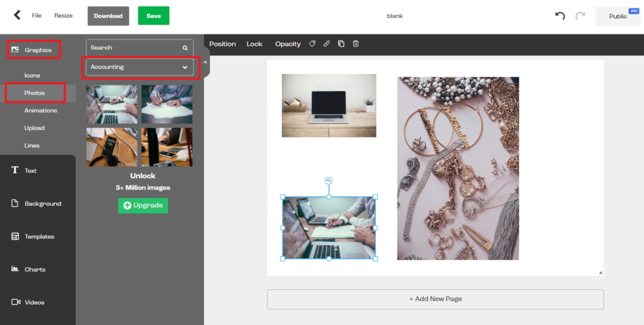Click the Download button
Screen dimensions: 644x325
click(x=108, y=16)
